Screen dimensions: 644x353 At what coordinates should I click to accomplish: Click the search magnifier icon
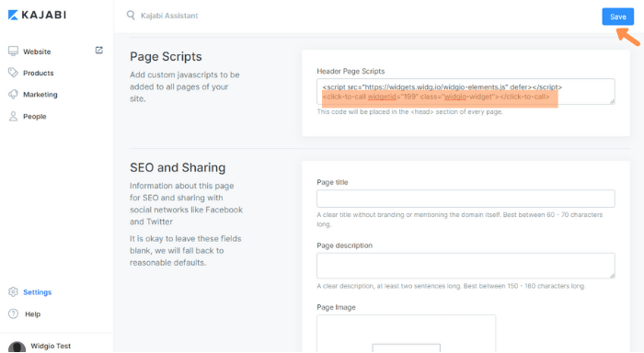[x=131, y=16]
